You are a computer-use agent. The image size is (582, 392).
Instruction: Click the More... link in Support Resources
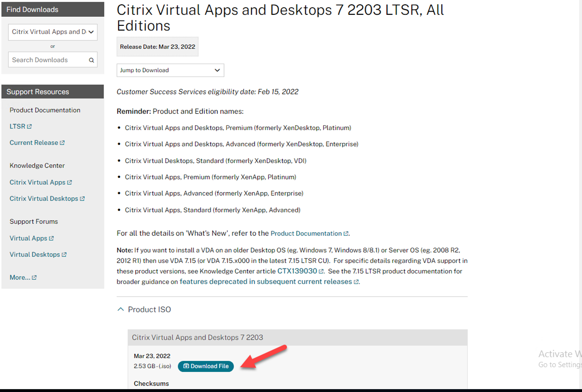click(20, 278)
